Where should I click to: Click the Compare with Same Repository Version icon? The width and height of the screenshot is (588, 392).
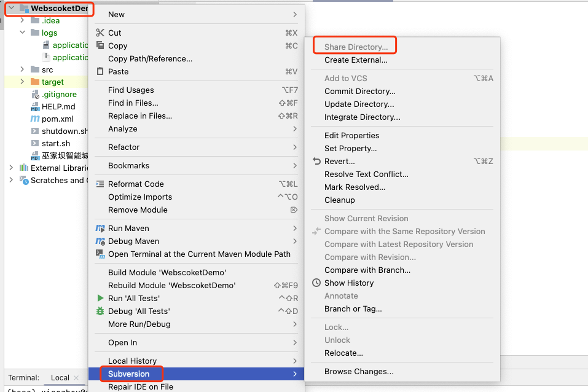(x=316, y=231)
